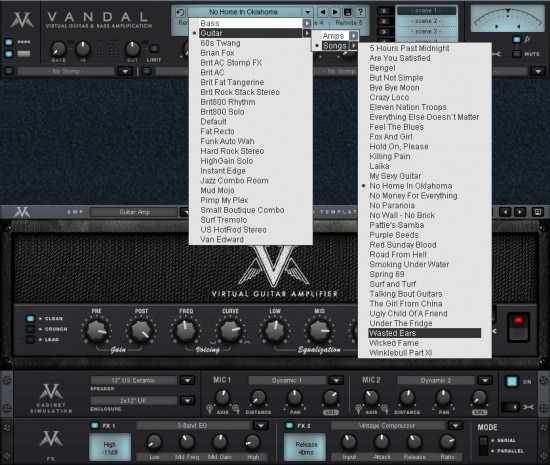Click the Vandal logo icon

pyautogui.click(x=22, y=20)
